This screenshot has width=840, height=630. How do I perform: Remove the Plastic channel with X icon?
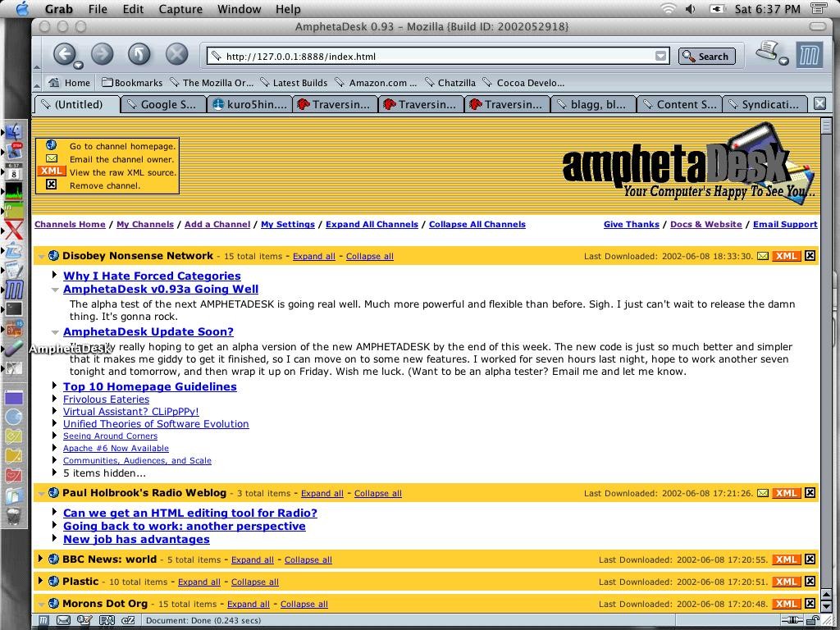click(810, 582)
